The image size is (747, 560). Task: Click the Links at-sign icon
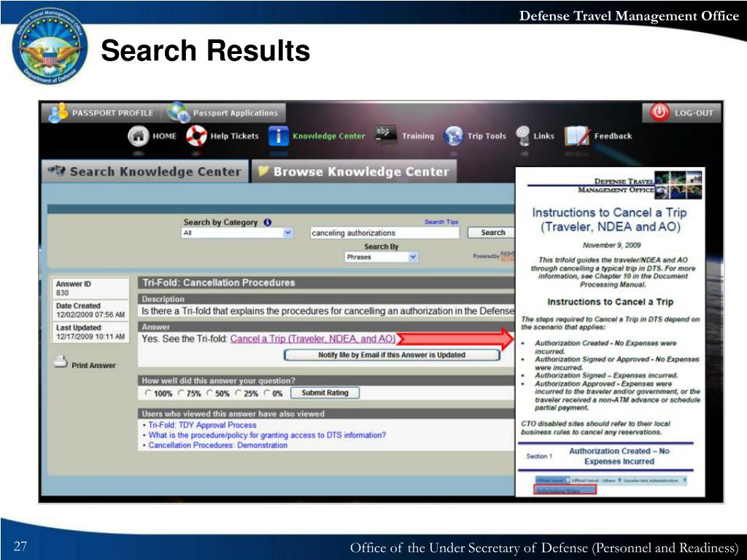522,136
